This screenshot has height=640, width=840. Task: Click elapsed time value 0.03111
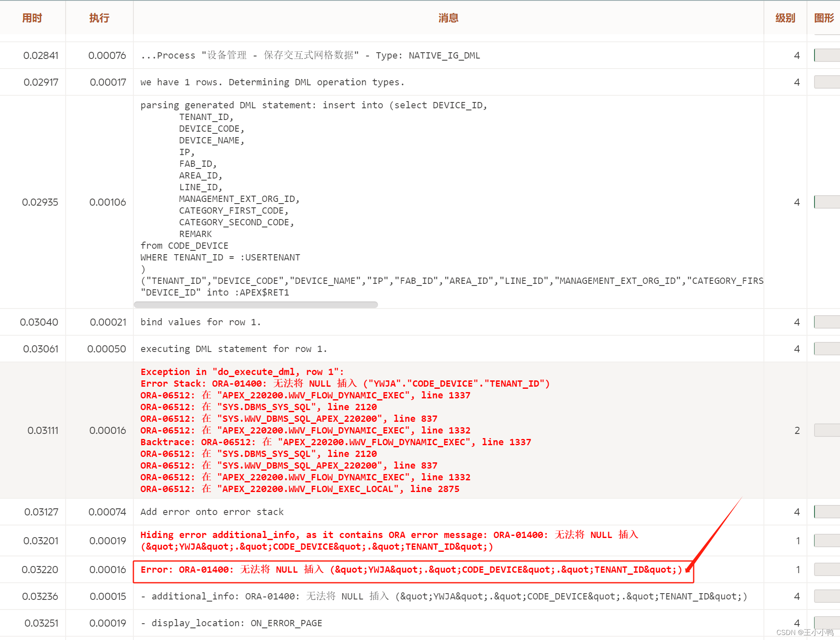click(43, 430)
